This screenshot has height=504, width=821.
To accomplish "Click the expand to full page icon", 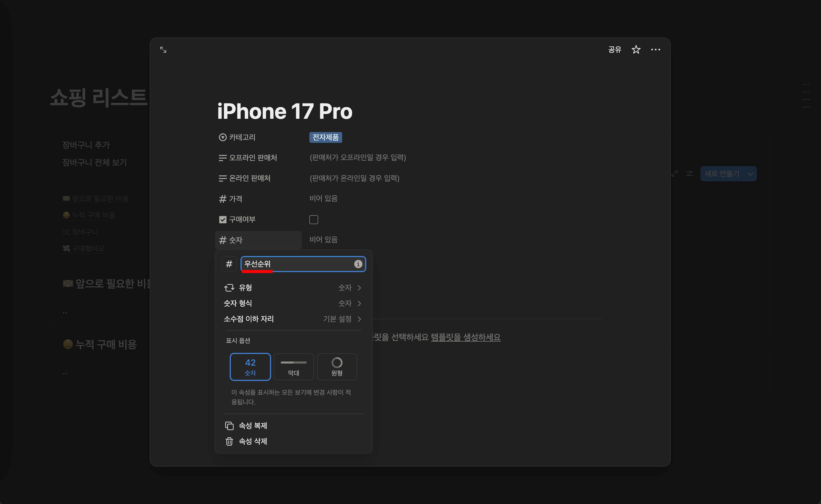I will tap(163, 50).
